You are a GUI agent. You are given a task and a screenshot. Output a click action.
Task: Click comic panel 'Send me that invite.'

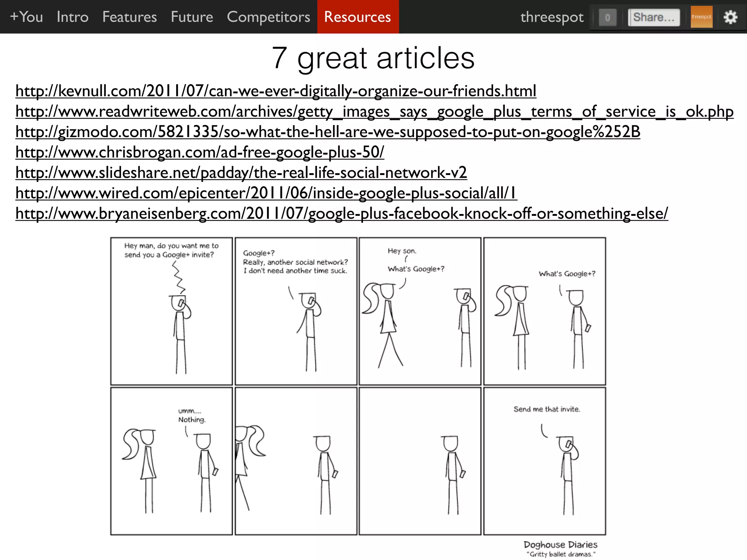(x=545, y=461)
